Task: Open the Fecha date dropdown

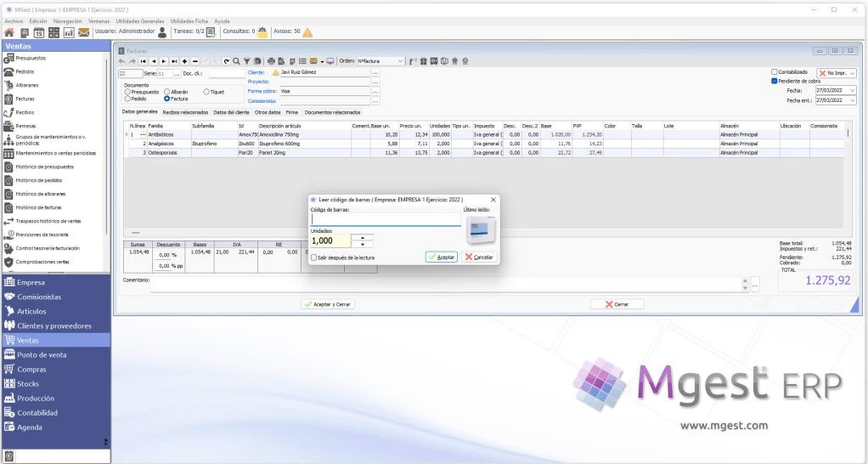Action: click(852, 90)
